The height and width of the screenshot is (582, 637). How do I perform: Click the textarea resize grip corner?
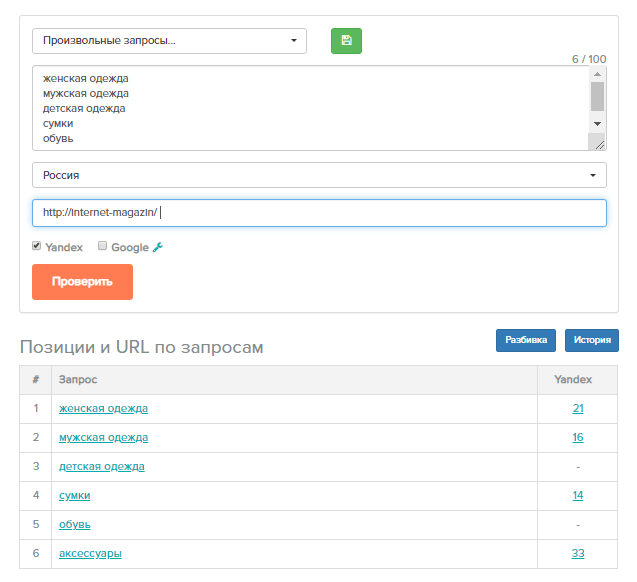click(x=599, y=144)
